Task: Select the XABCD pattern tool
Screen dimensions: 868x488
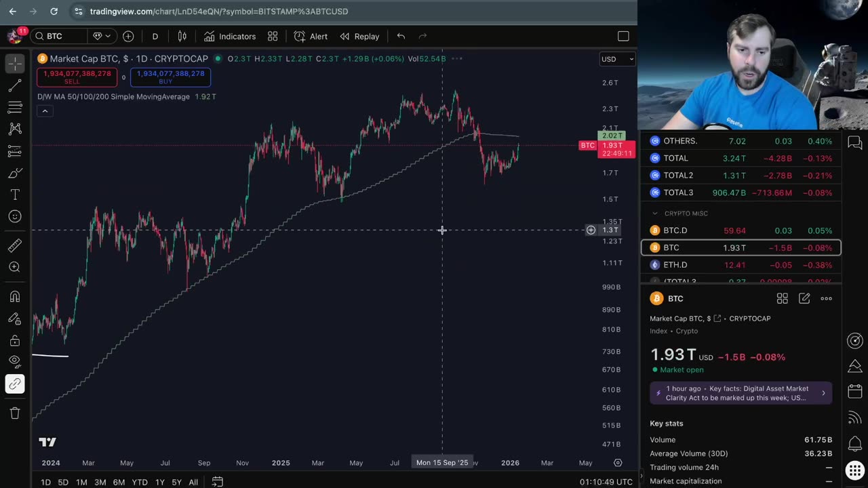Action: [x=14, y=129]
